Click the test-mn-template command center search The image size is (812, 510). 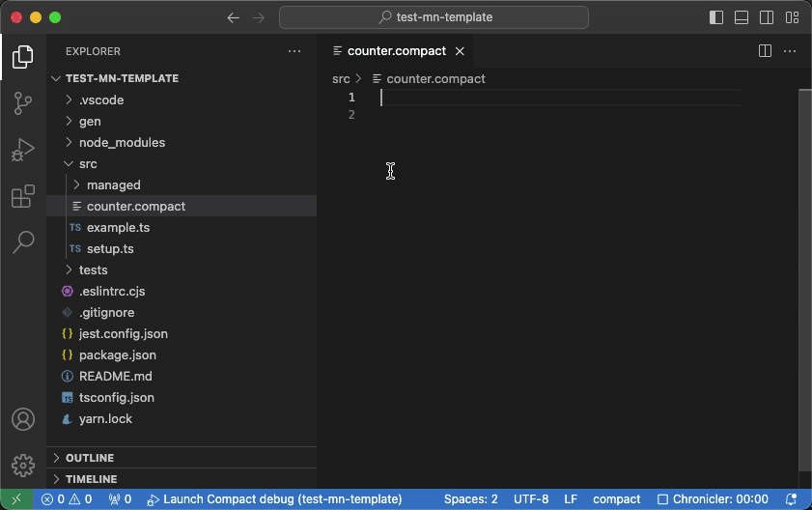pos(434,17)
